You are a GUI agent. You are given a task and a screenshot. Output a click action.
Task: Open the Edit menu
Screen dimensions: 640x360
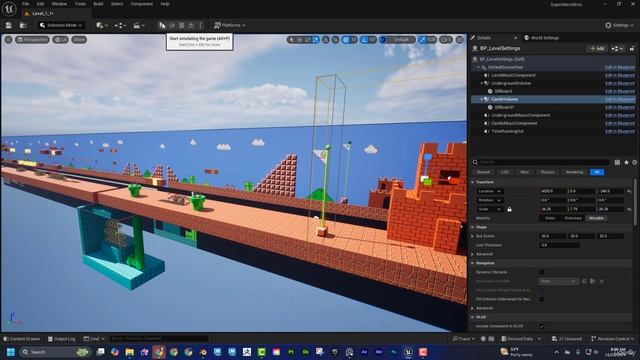[x=40, y=4]
